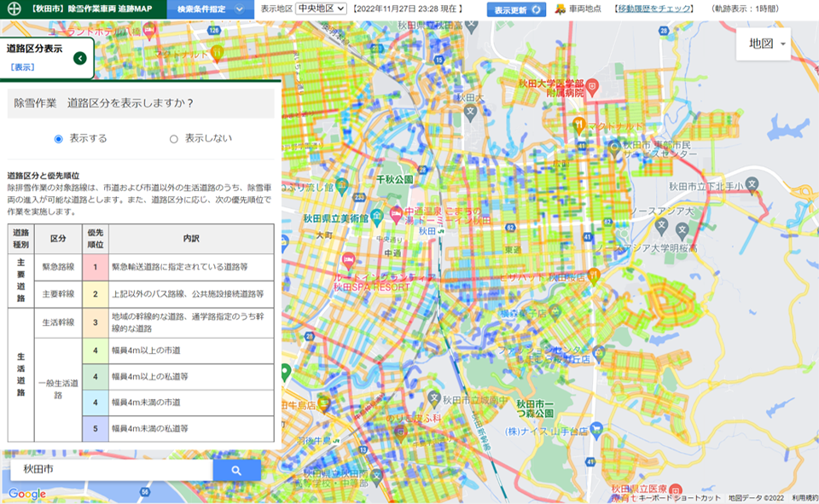Click the green logo icon in header

[12, 9]
